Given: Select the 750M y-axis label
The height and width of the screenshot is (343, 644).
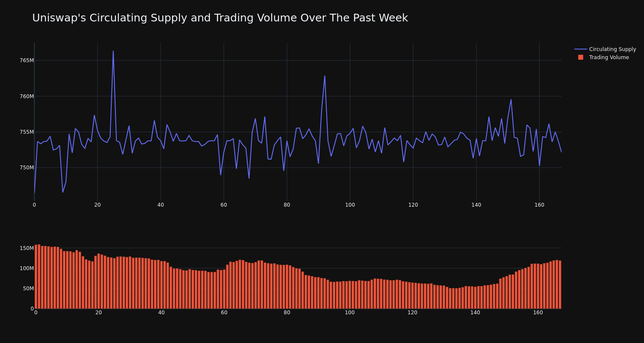Looking at the screenshot, I should click(x=26, y=168).
